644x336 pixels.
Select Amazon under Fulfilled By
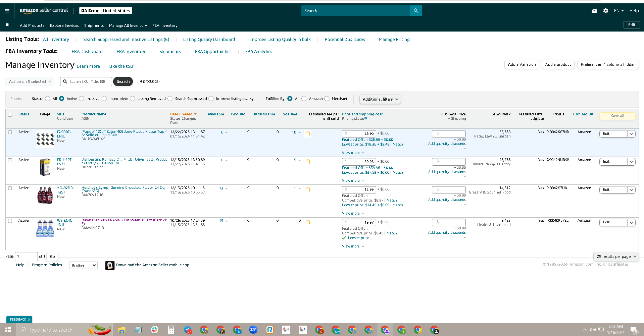pyautogui.click(x=304, y=99)
